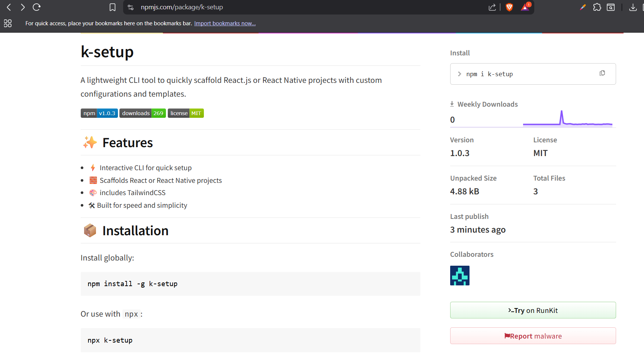The width and height of the screenshot is (644, 356).
Task: Click the Weekly Downloads sparkline chart
Action: point(568,119)
